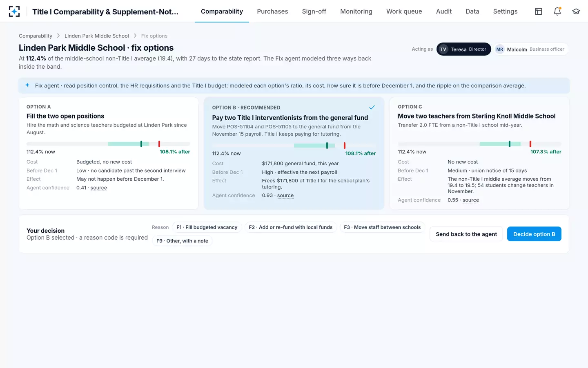
Task: Click Option A 108.1% after value
Action: (x=175, y=152)
